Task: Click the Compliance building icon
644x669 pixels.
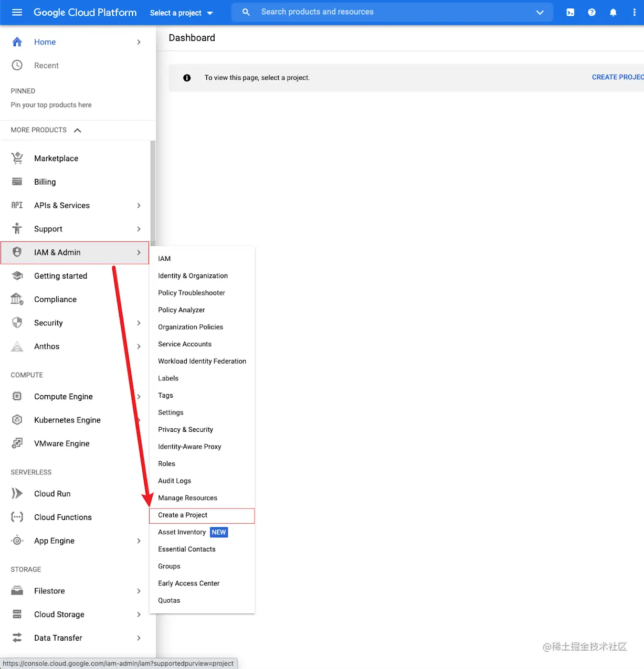Action: 17,299
